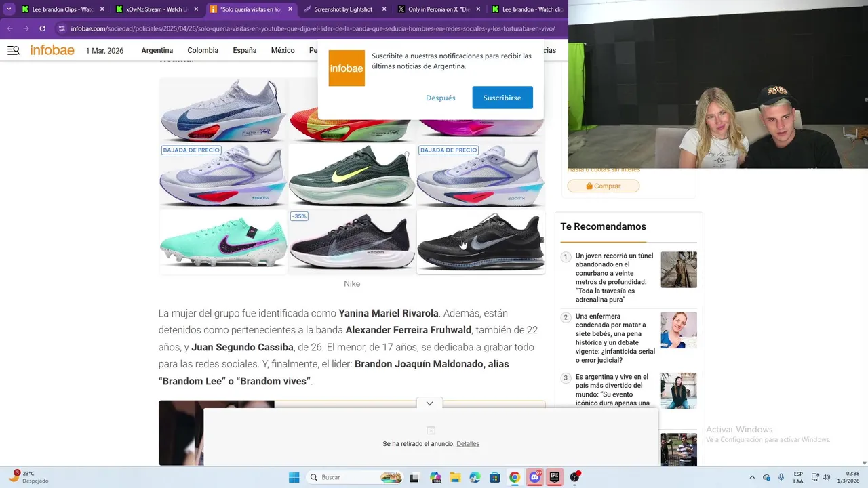
Task: Close the Screenshot by Lightshot tab
Action: click(384, 9)
